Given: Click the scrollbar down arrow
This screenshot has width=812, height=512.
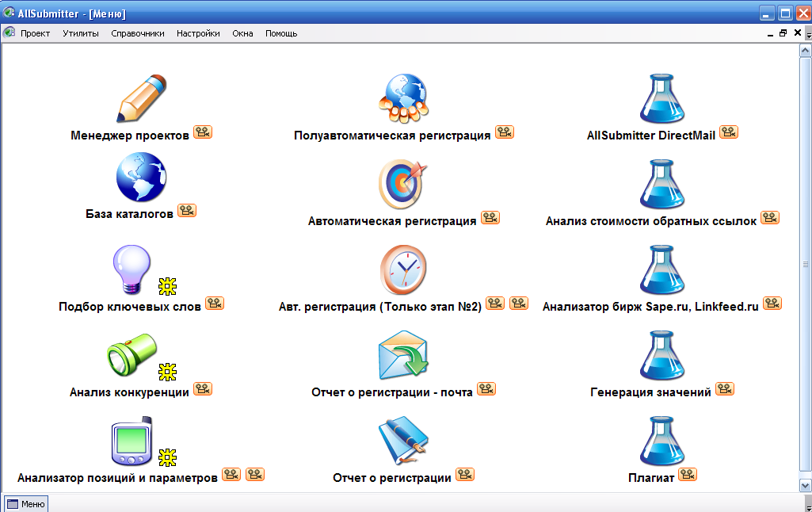Looking at the screenshot, I should click(806, 485).
